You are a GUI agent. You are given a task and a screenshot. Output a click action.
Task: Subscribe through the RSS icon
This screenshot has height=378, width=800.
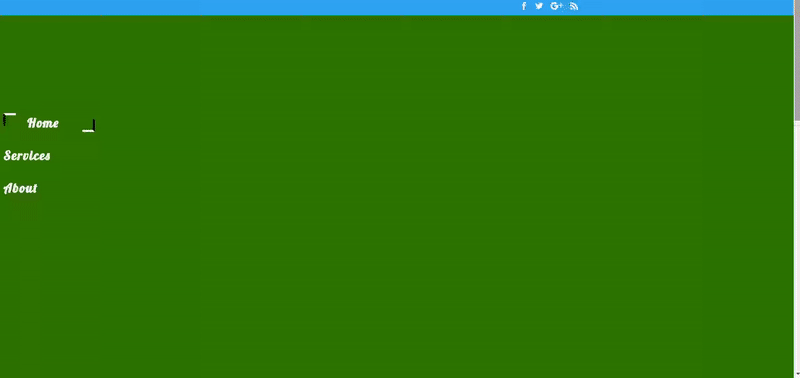(x=574, y=6)
